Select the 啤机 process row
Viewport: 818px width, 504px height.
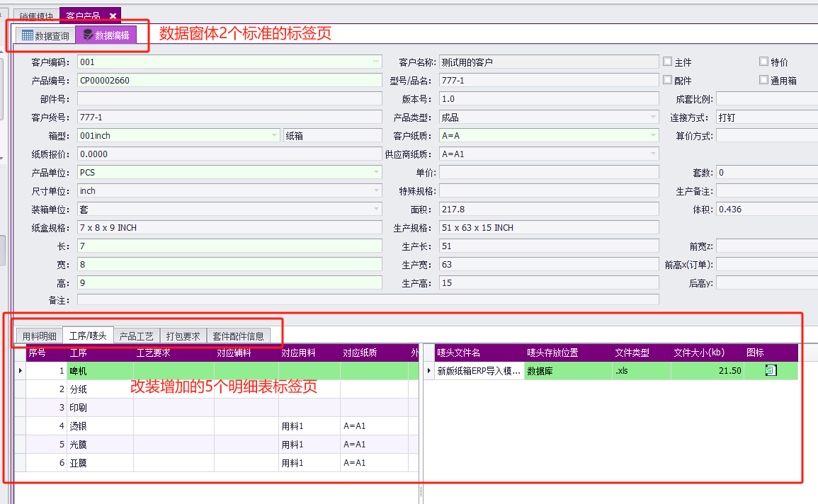217,371
